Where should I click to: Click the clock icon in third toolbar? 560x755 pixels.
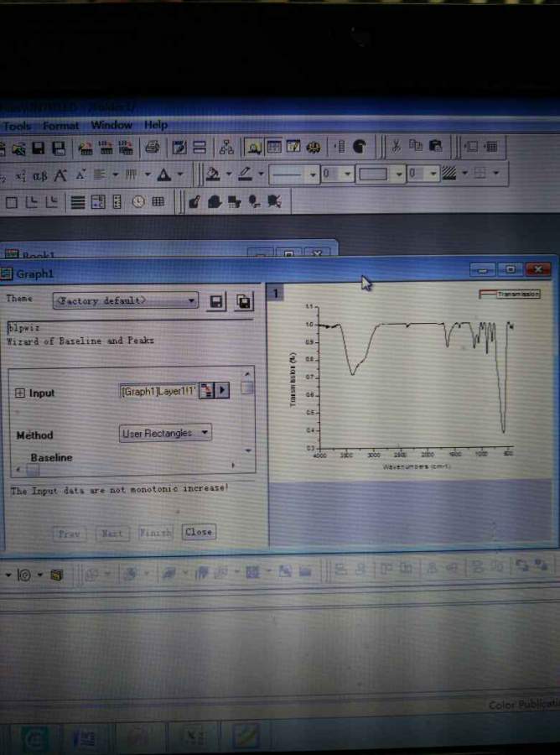point(138,201)
